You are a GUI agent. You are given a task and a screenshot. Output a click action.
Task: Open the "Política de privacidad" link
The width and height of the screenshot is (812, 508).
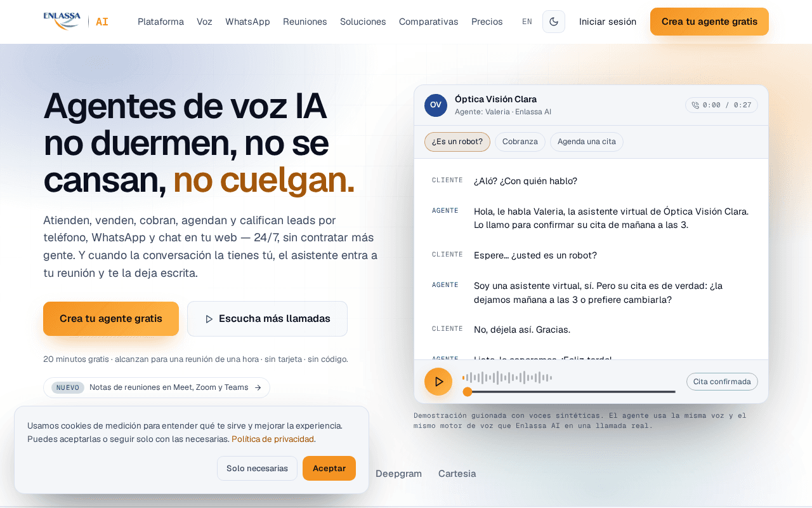point(273,439)
